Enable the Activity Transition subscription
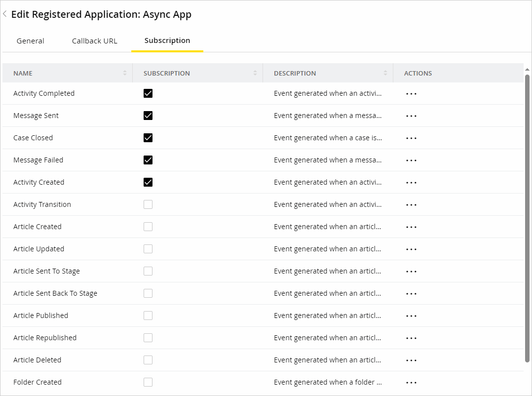This screenshot has width=532, height=396. (148, 204)
